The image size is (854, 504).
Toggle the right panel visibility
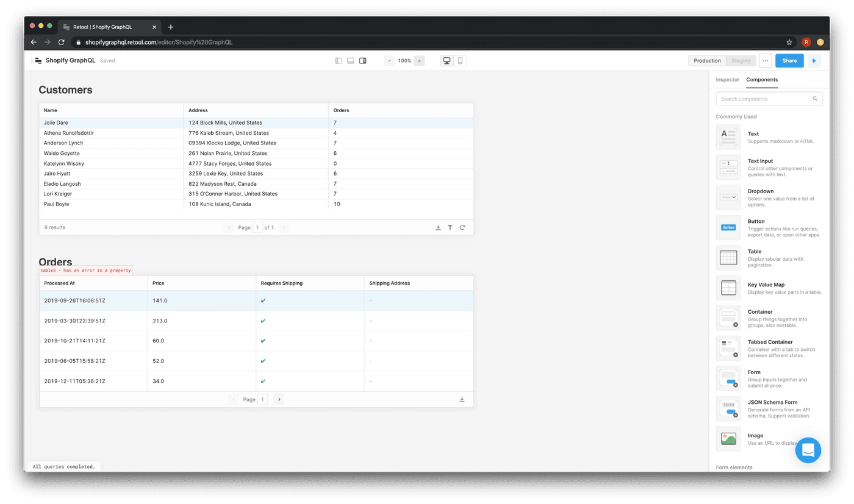pos(363,61)
